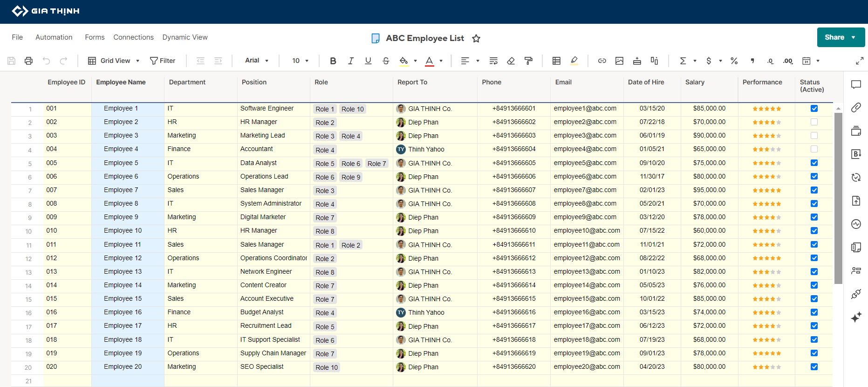Click the Insert Image icon
Image resolution: width=868 pixels, height=387 pixels.
619,61
